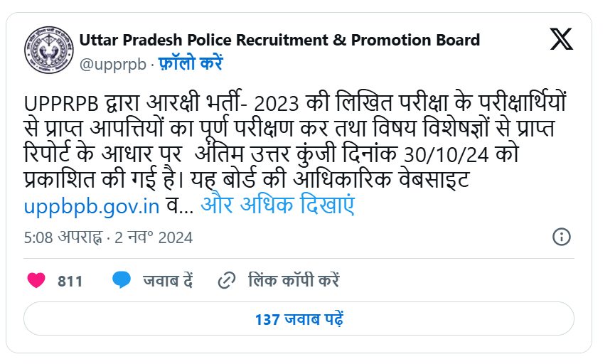The height and width of the screenshot is (364, 615).
Task: Click the 2 नव° 2024 date text
Action: (152, 237)
